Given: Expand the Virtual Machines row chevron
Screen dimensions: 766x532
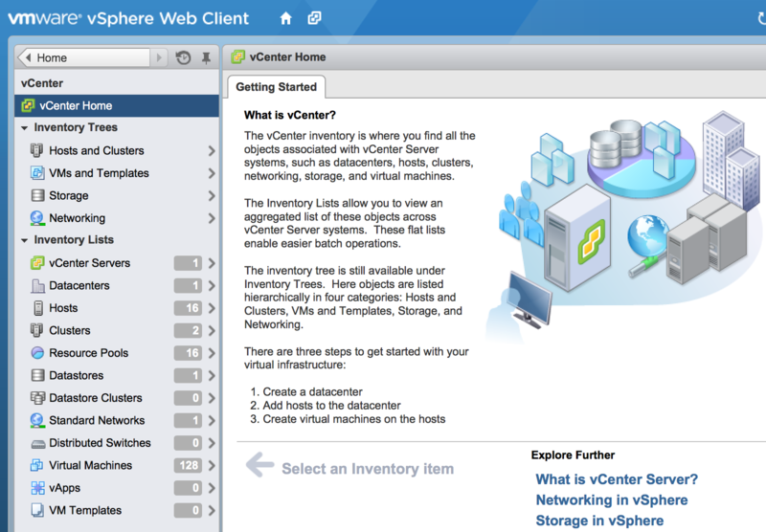Looking at the screenshot, I should pyautogui.click(x=212, y=466).
